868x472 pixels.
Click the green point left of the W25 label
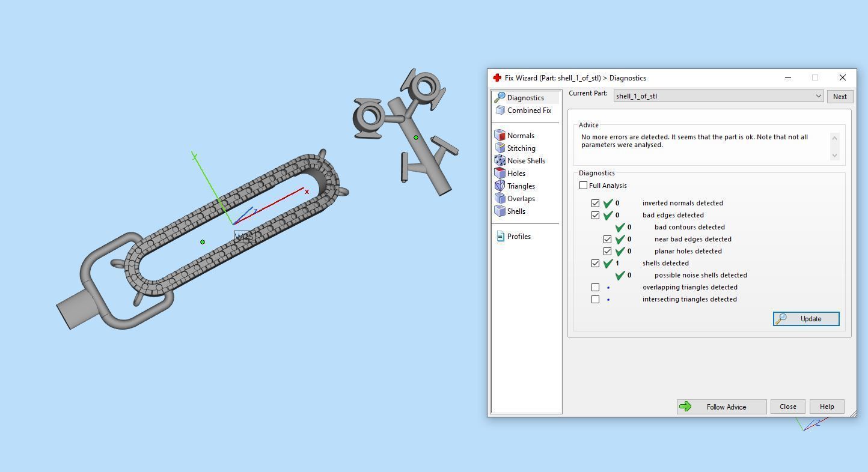point(203,242)
